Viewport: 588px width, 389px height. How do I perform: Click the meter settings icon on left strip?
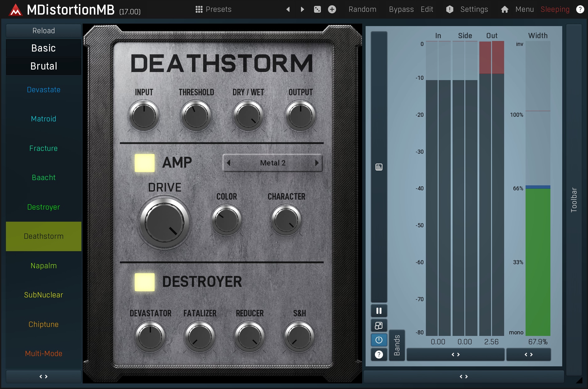click(x=379, y=167)
